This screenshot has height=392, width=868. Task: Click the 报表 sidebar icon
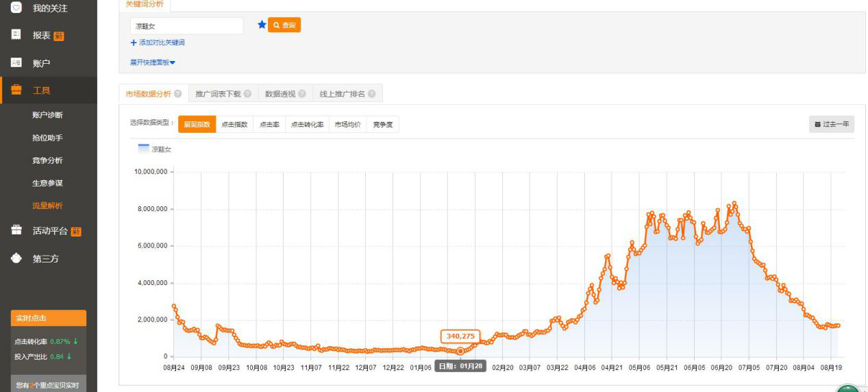[16, 35]
